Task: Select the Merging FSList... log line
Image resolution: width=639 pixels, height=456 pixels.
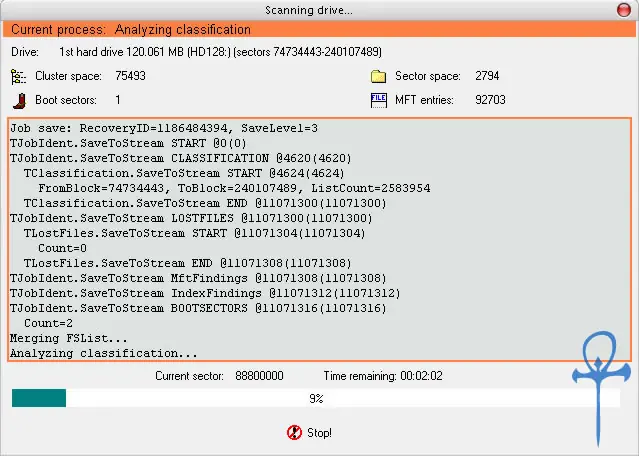Action: click(x=69, y=338)
